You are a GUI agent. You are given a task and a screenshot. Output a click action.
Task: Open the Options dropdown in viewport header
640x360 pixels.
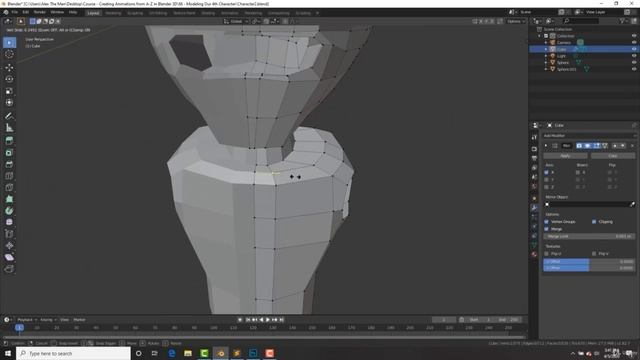[516, 21]
